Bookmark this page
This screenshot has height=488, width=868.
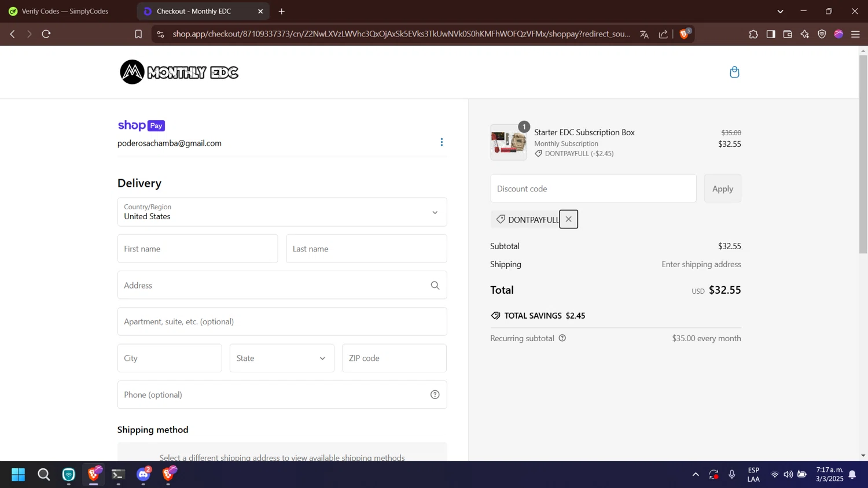click(138, 34)
